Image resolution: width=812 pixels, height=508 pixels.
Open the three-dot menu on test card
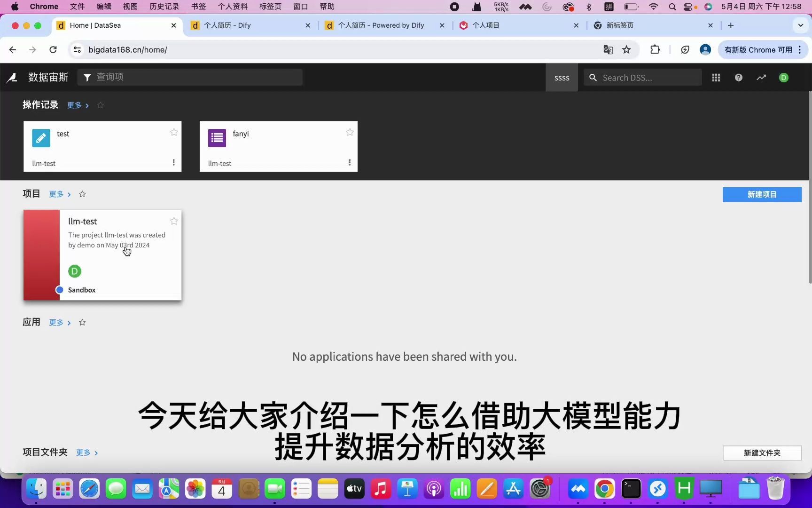(173, 162)
